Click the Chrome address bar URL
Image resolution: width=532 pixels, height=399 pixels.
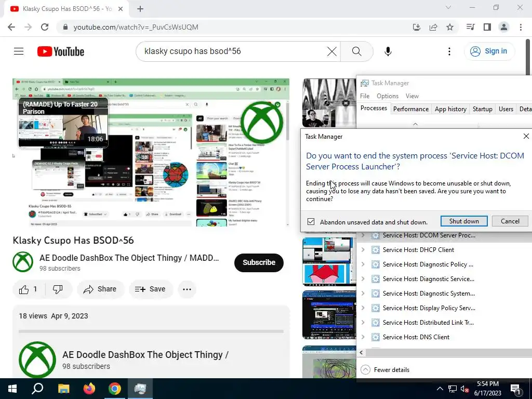[136, 27]
